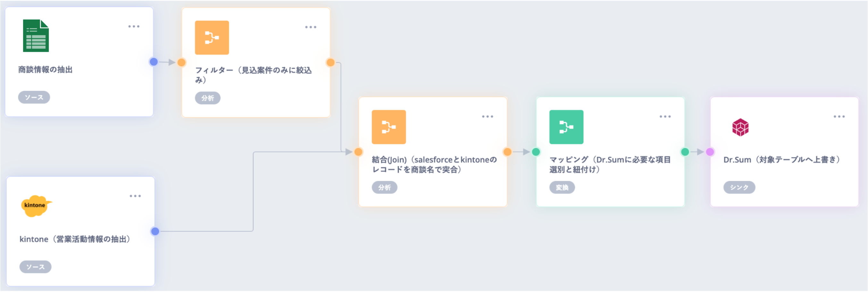Select the orange filter transform icon on フィルター node
The height and width of the screenshot is (292, 868).
click(212, 37)
